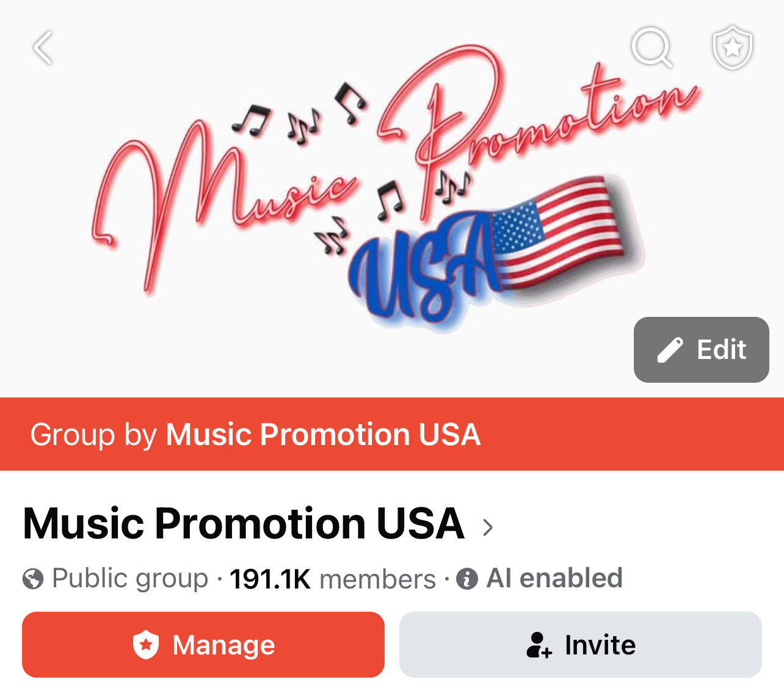Screen dimensions: 784x699
Task: Open search with the magnifier icon
Action: pos(652,46)
